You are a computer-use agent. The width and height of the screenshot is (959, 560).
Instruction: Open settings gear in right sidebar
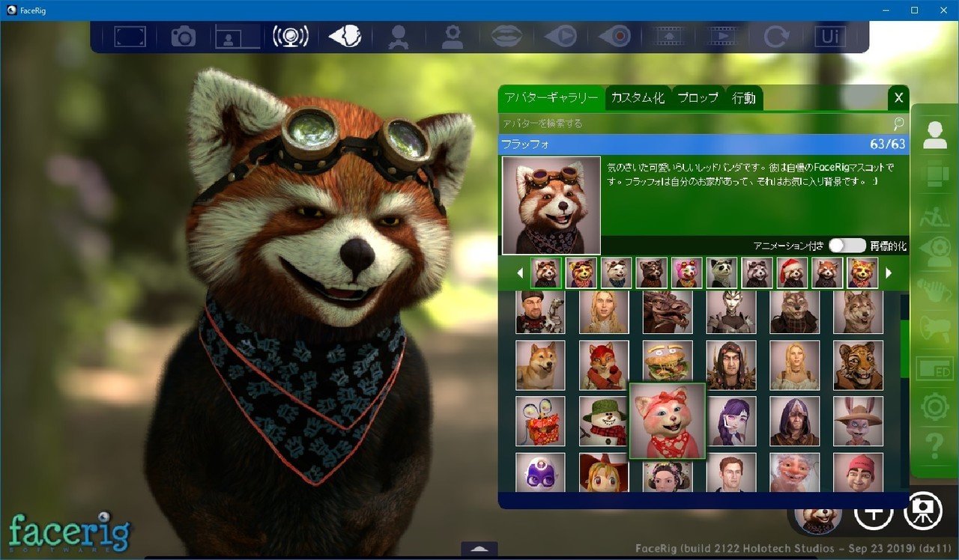935,407
